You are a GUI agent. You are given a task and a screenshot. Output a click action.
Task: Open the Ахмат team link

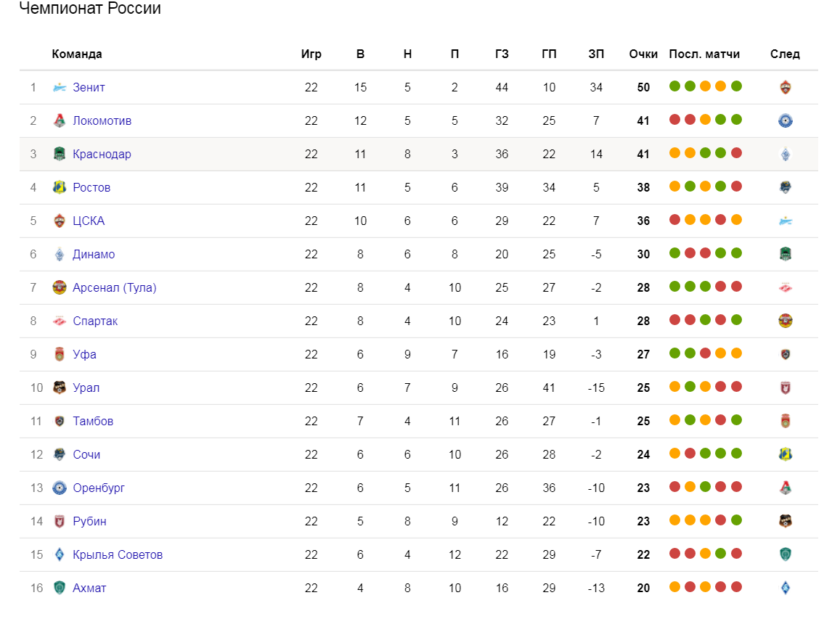pyautogui.click(x=89, y=588)
